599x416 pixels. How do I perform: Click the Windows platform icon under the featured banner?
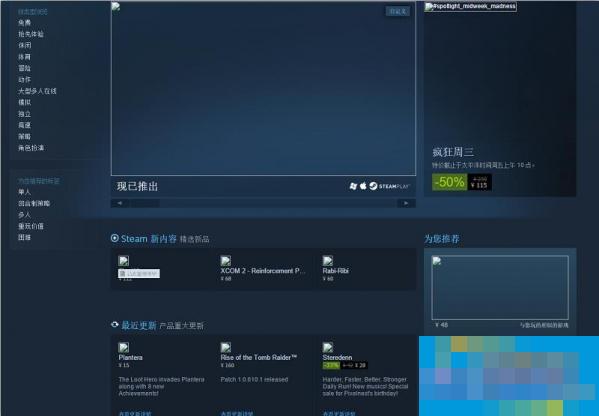353,186
